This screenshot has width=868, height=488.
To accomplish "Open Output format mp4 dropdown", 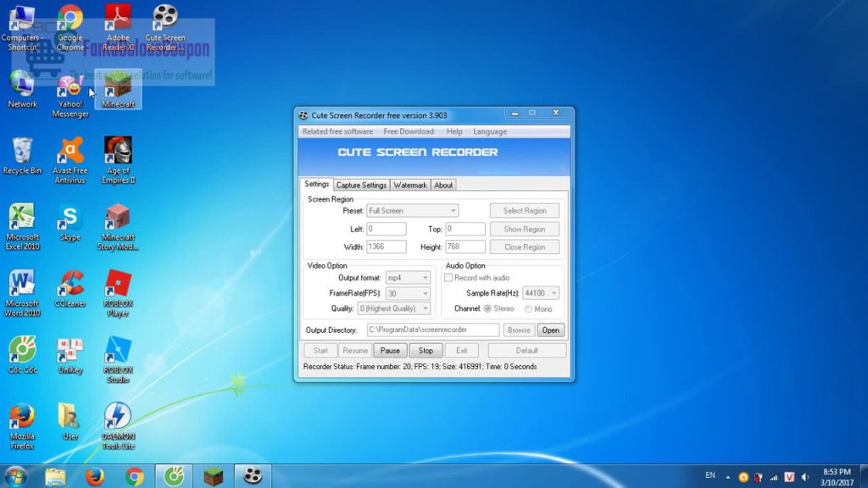I will pyautogui.click(x=408, y=278).
